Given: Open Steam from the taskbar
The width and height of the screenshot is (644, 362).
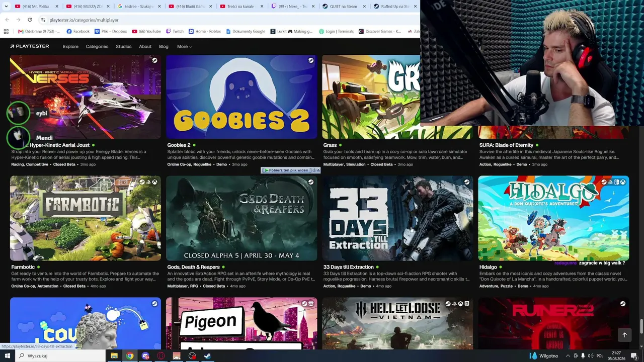Looking at the screenshot, I should point(208,356).
